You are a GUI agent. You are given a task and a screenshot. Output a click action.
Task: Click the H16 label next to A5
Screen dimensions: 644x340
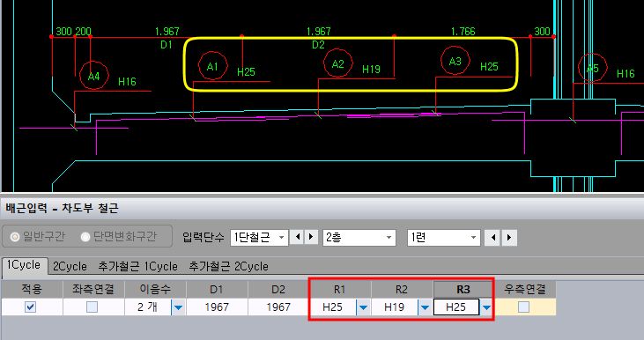click(x=625, y=73)
